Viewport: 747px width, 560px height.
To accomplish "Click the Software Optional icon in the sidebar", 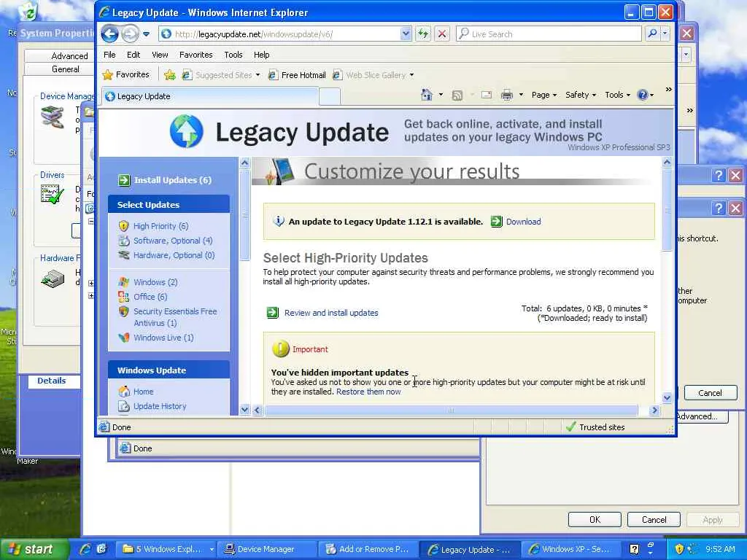I will click(x=124, y=241).
